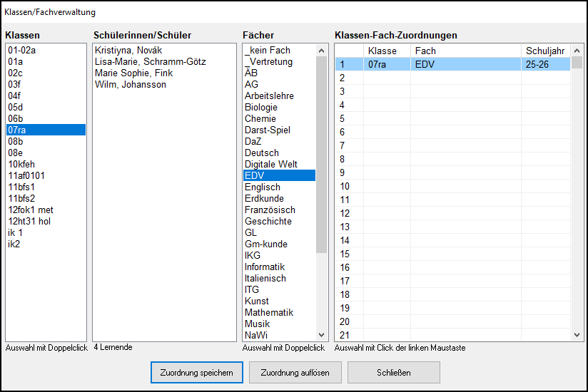Image resolution: width=588 pixels, height=392 pixels.
Task: Click the Zuordnung speichern button
Action: coord(197,372)
